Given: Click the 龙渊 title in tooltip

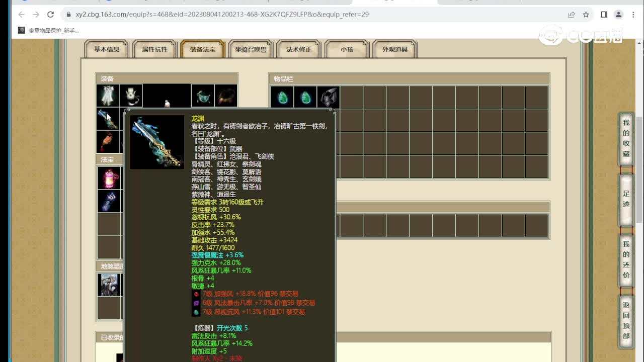Looking at the screenshot, I should click(198, 119).
